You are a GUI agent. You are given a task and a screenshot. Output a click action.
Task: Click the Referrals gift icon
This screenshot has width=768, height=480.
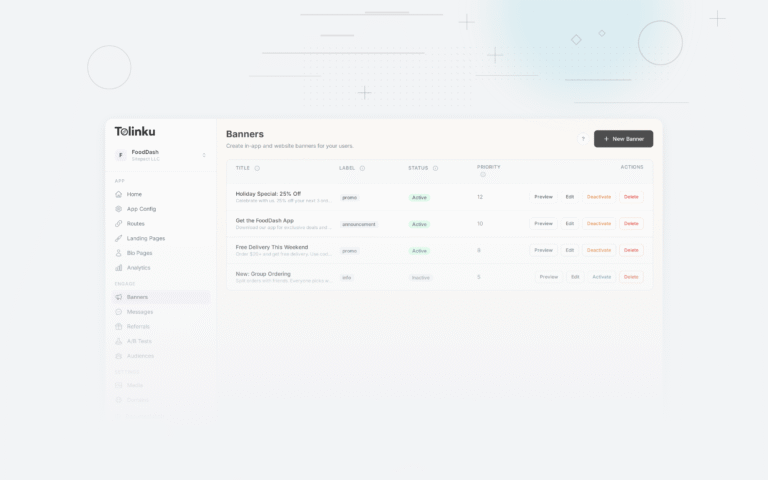point(119,327)
